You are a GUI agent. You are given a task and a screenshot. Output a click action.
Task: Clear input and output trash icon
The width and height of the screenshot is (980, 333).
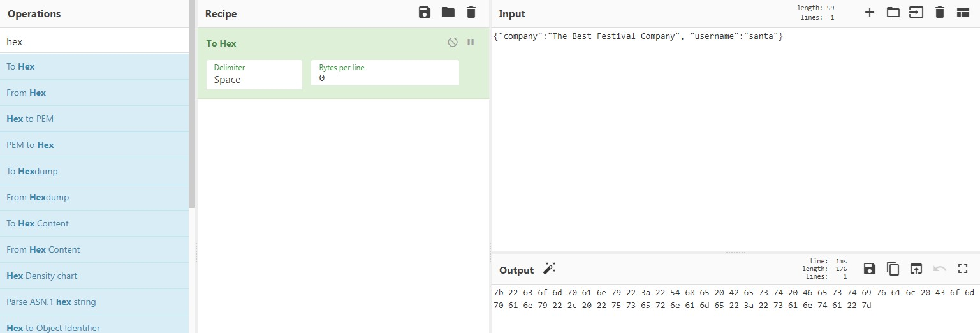point(939,12)
